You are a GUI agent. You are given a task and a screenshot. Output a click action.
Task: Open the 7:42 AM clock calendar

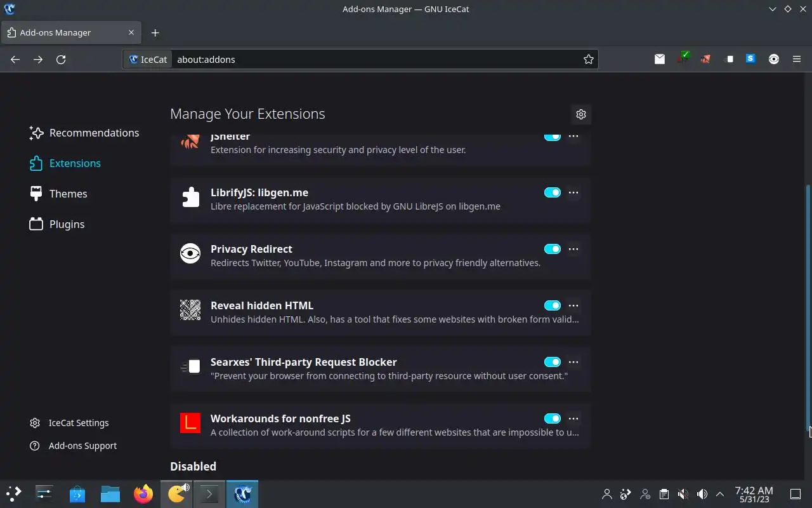coord(754,494)
